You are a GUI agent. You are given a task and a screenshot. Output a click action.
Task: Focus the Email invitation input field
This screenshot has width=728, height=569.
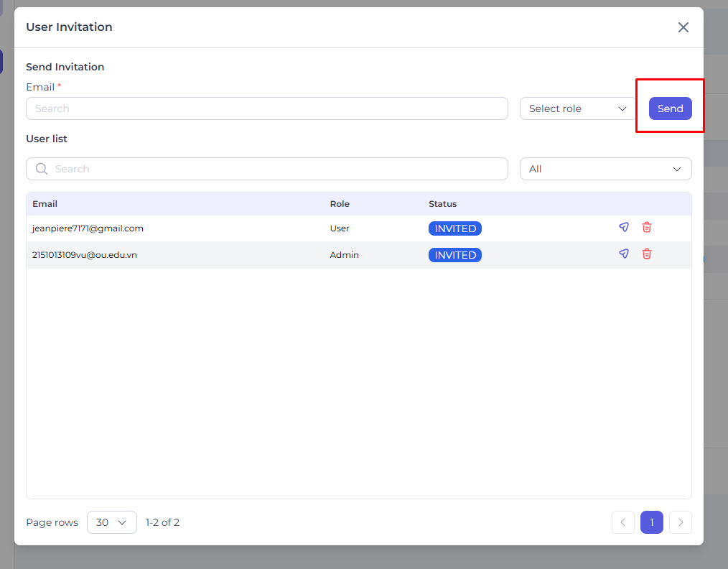pyautogui.click(x=267, y=108)
